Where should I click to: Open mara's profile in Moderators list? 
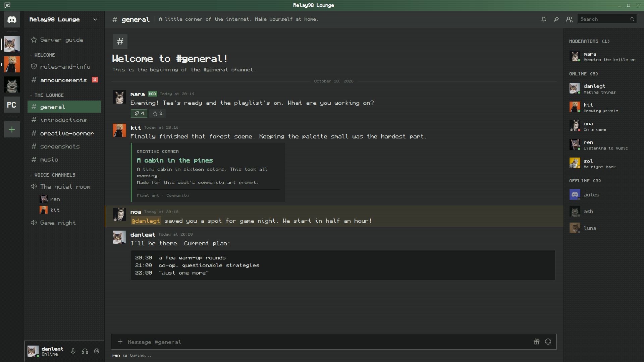click(603, 56)
